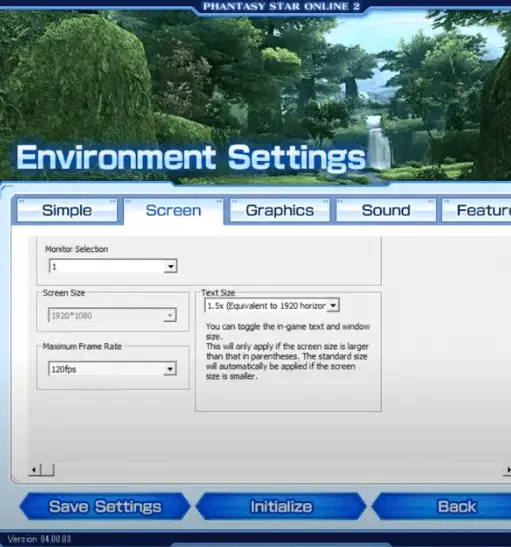Open the Graphics tab

(x=280, y=210)
